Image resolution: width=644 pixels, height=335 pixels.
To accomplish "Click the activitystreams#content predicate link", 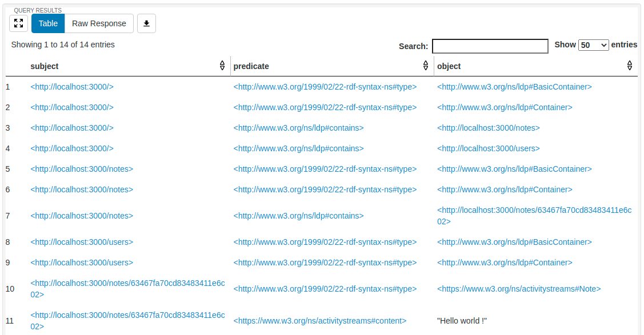I will pyautogui.click(x=319, y=321).
